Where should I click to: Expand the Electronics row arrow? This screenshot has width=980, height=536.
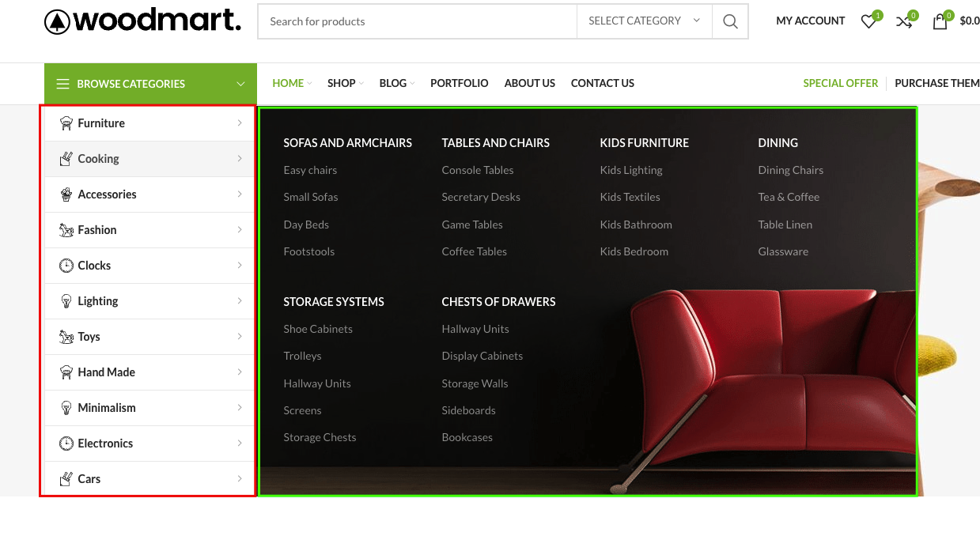pos(240,444)
